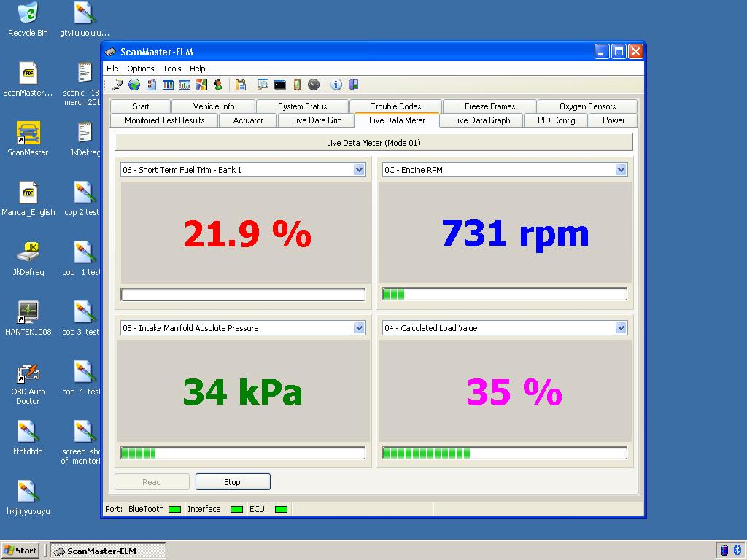The height and width of the screenshot is (560, 747).
Task: Open Monitored Test Results tab
Action: coord(164,120)
